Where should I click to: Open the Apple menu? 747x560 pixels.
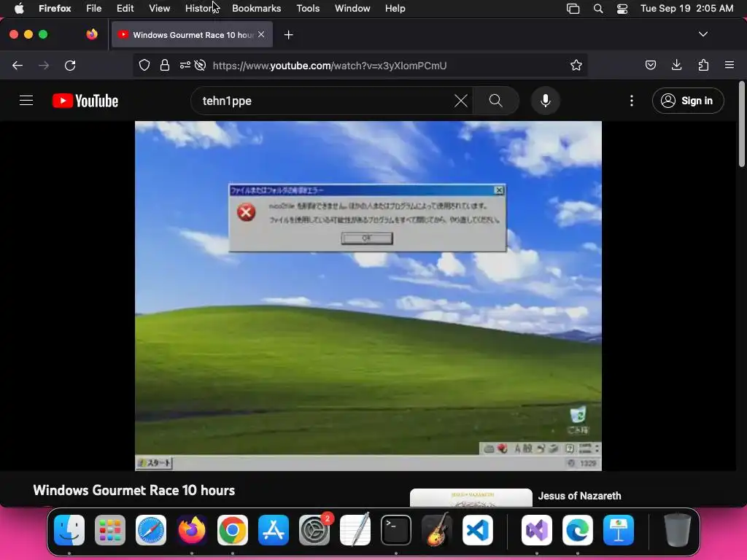[19, 8]
